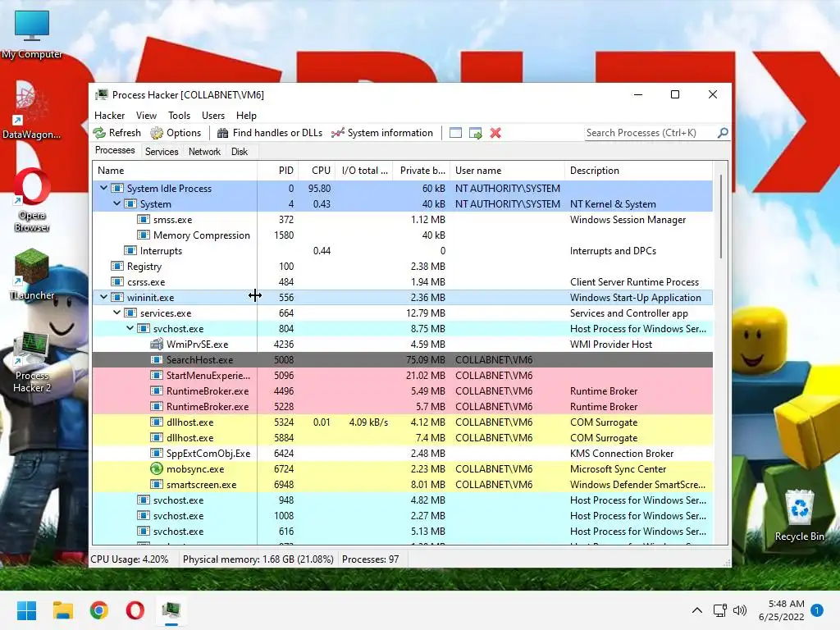Sort by the CPU column header
Image resolution: width=840 pixels, height=630 pixels.
click(x=317, y=171)
